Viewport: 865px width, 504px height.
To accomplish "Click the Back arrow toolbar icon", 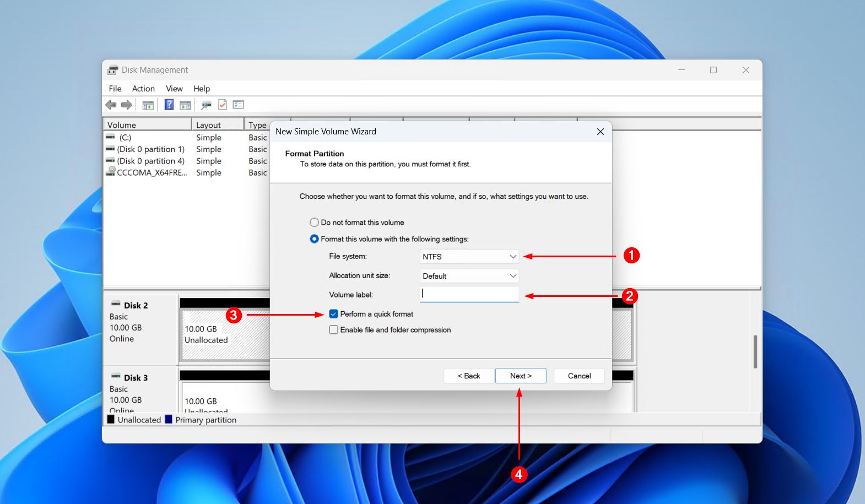I will coord(111,105).
